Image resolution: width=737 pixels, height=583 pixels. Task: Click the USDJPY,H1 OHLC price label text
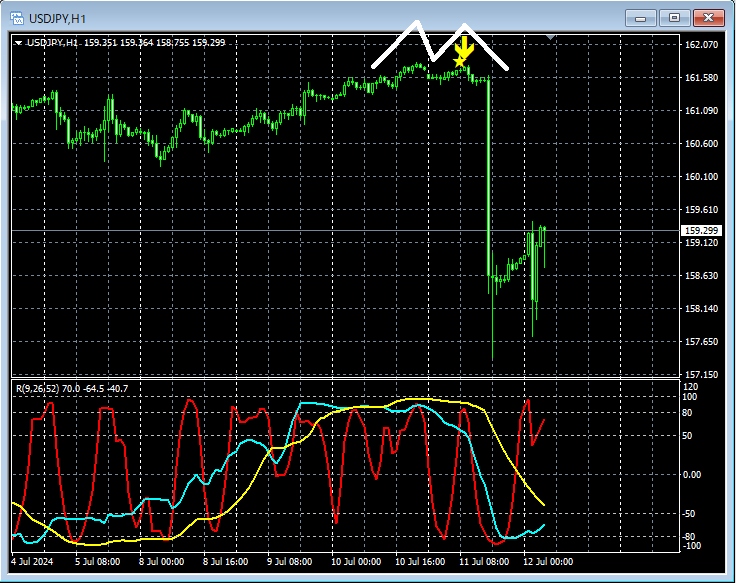[126, 43]
